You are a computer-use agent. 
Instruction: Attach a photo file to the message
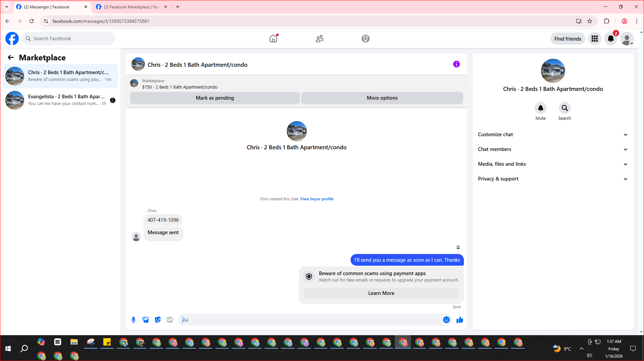(146, 320)
